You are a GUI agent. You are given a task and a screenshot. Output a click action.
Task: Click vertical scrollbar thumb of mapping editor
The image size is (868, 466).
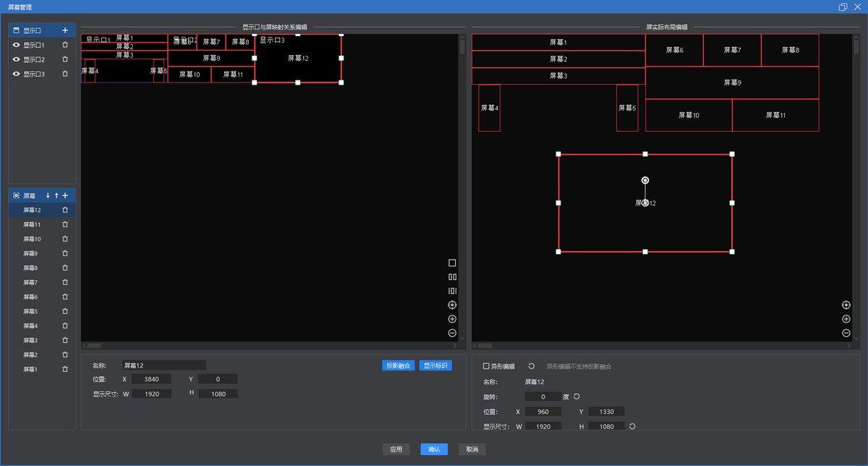pos(462,48)
